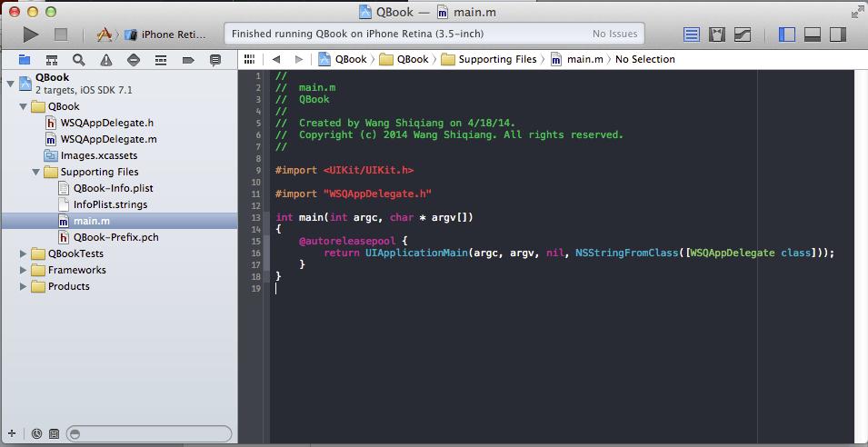Focus the navigator filter field

click(x=149, y=433)
